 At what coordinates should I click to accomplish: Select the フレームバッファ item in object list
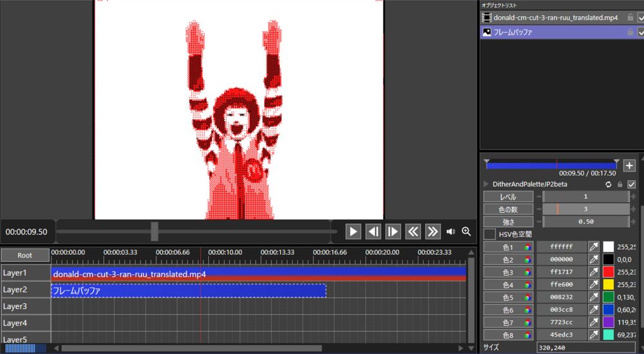[x=547, y=32]
